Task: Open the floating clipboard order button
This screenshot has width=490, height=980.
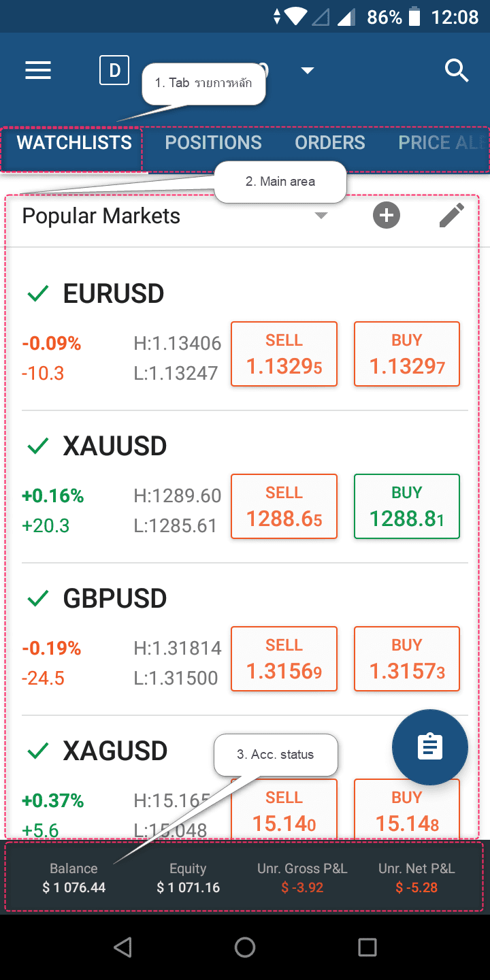Action: point(429,747)
